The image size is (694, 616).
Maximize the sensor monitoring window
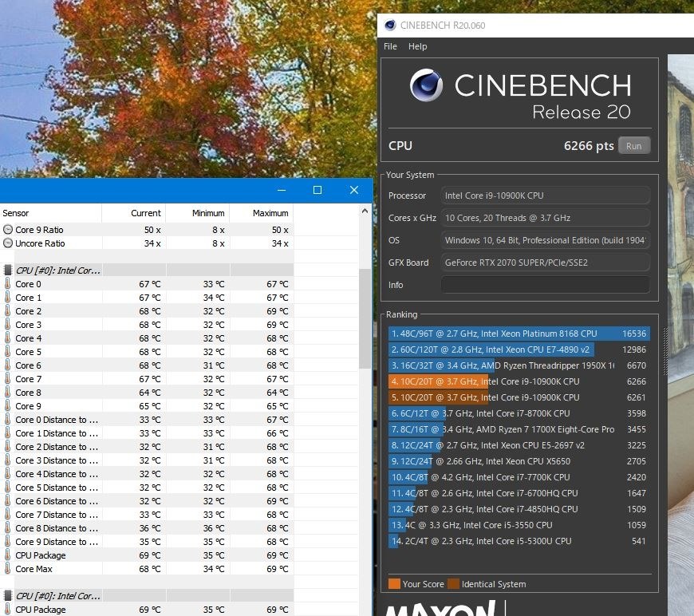pyautogui.click(x=317, y=190)
